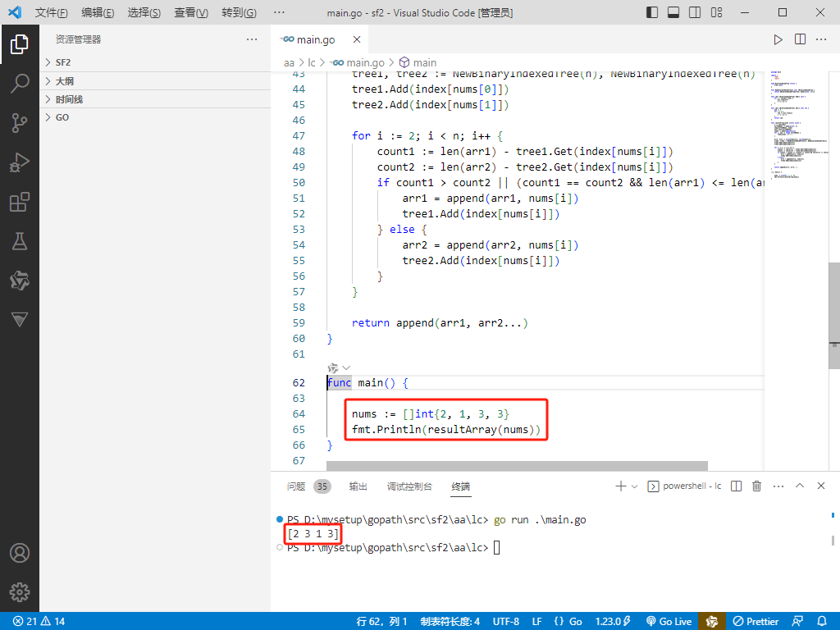Select the main.go editor tab
The width and height of the screenshot is (840, 630).
(x=320, y=39)
